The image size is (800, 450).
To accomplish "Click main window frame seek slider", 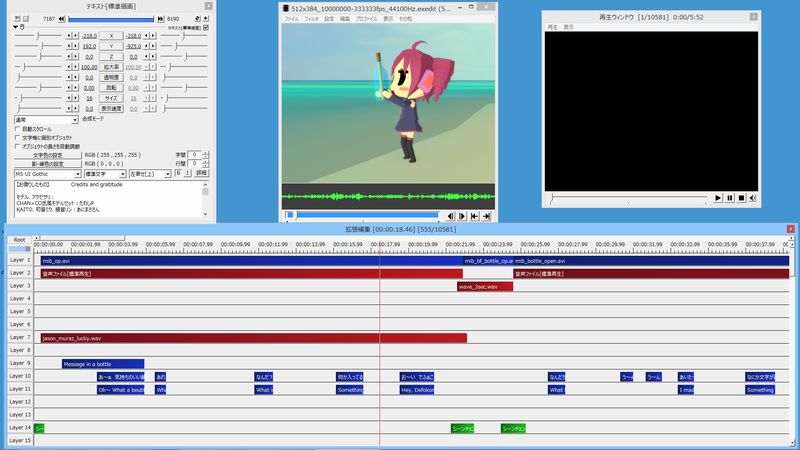I will (362, 216).
